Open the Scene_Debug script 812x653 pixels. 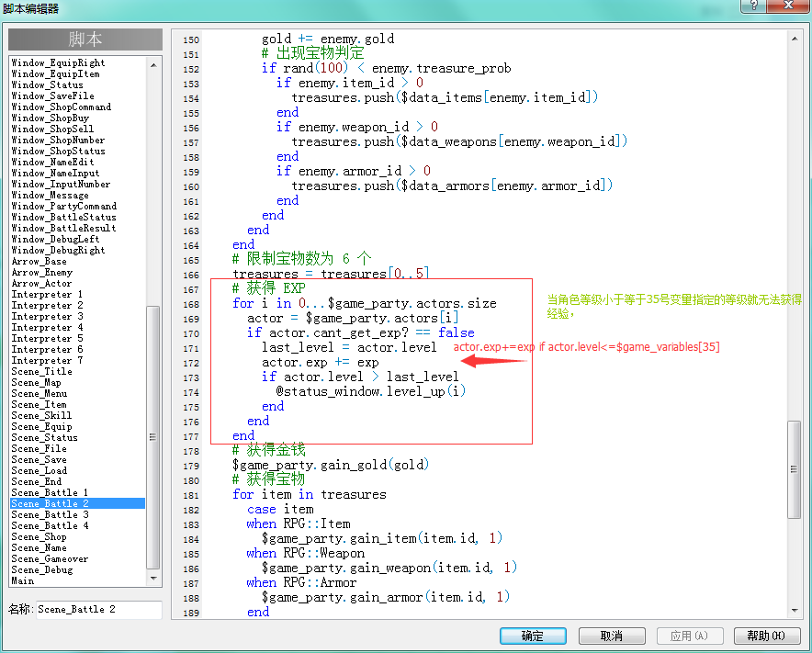point(42,569)
